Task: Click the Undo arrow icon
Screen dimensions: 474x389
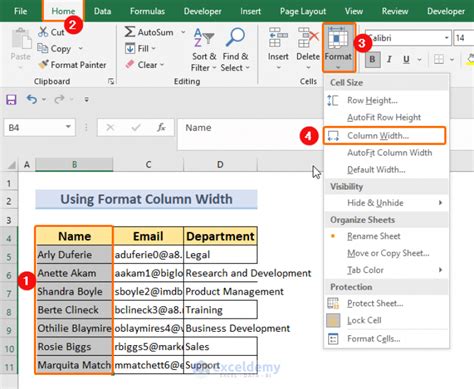Action: click(x=32, y=99)
